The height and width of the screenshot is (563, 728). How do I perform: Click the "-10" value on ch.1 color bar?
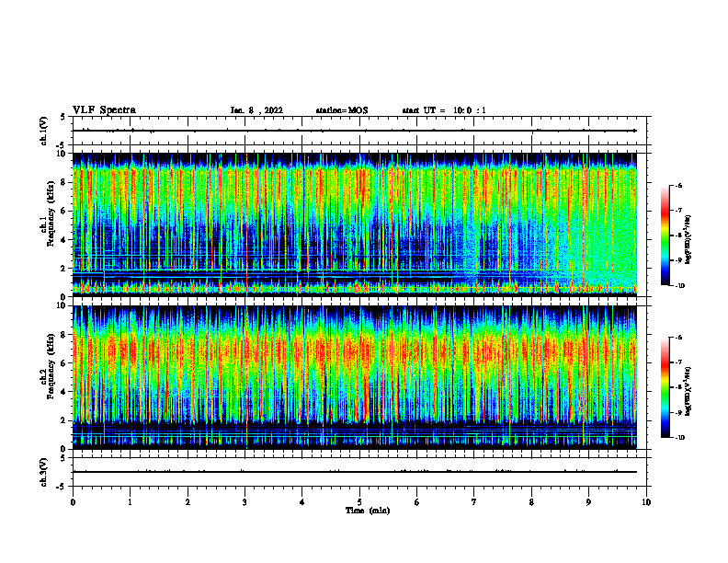click(679, 286)
